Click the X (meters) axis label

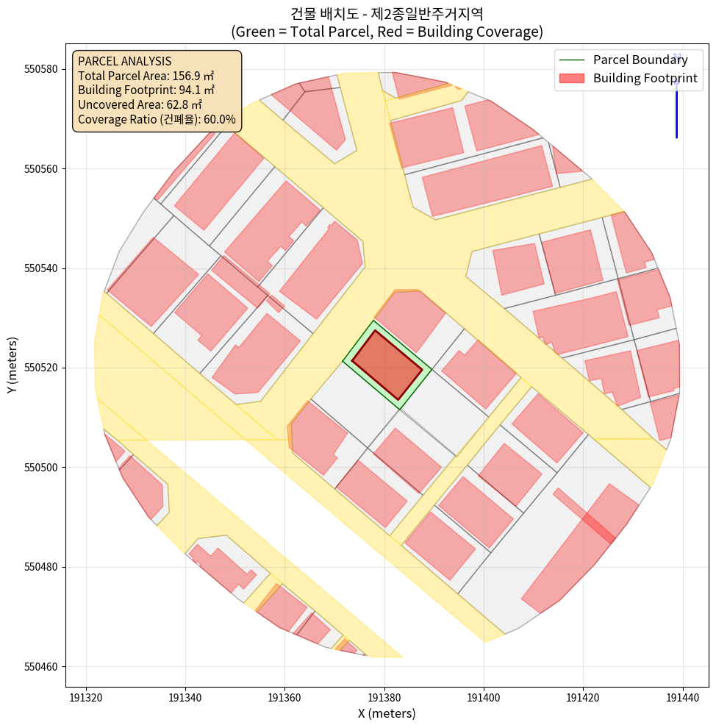[387, 713]
